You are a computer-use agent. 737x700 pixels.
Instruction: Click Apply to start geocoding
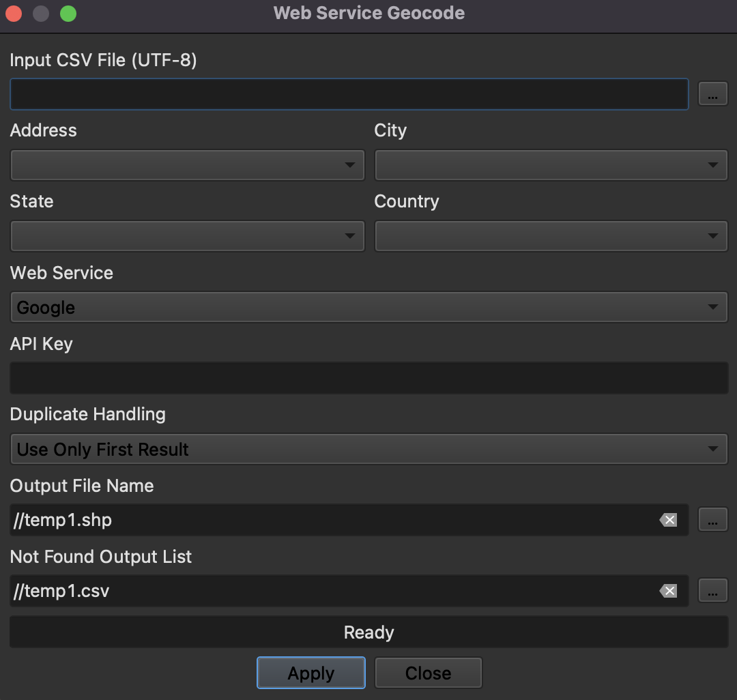pyautogui.click(x=310, y=672)
